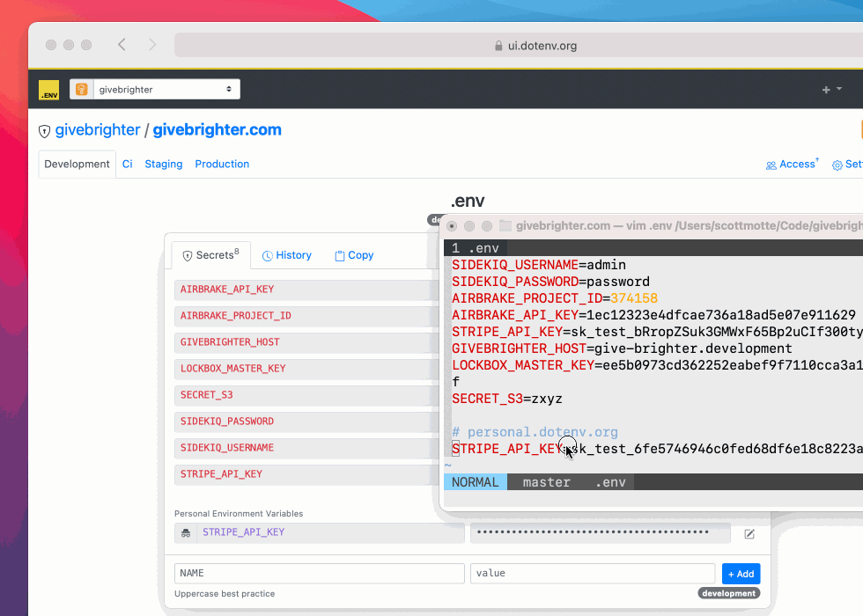Open the History tab
This screenshot has height=616, width=863.
coord(287,255)
